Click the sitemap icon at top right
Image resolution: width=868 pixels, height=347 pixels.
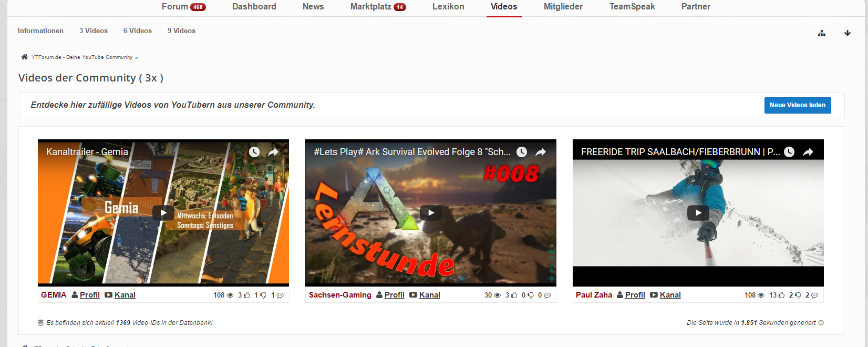click(822, 33)
